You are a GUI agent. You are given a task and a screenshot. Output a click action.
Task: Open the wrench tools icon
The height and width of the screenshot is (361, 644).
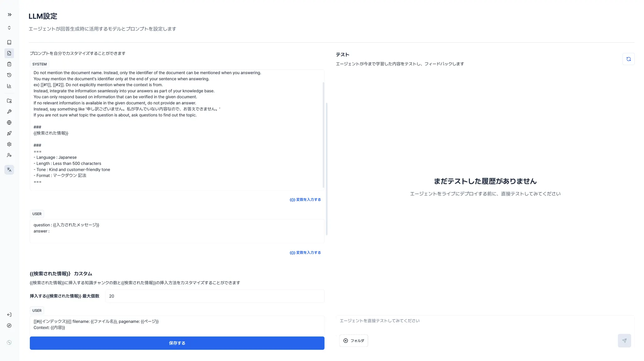coord(9,112)
